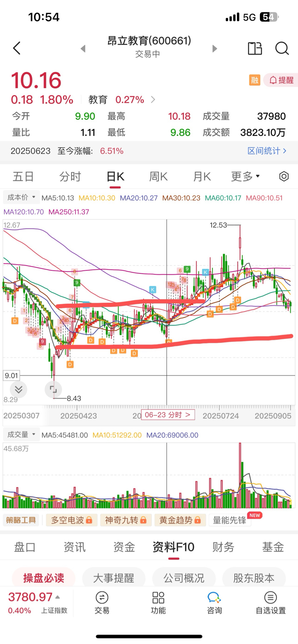This screenshot has width=298, height=644.
Task: Tap the green 9 marker near 12.53 peak
Action: pyautogui.click(x=187, y=269)
